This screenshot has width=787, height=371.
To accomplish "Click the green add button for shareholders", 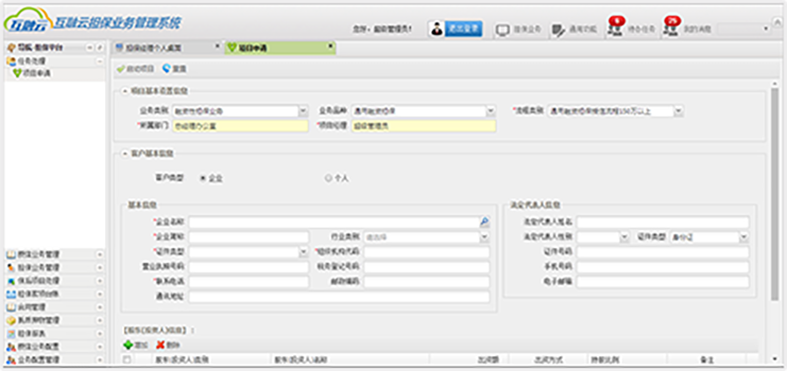I will (x=136, y=345).
